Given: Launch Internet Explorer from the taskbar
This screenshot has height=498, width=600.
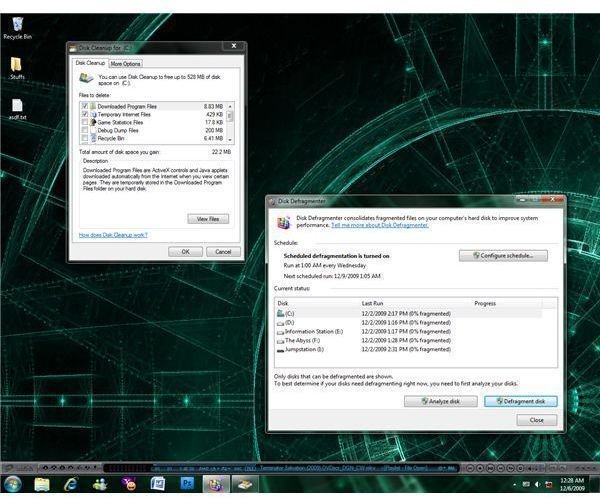Looking at the screenshot, I should tap(71, 484).
